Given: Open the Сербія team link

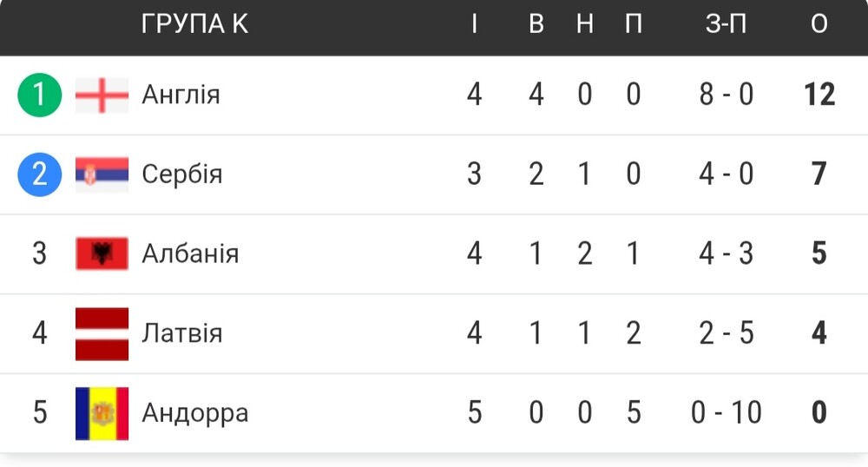Looking at the screenshot, I should 182,174.
